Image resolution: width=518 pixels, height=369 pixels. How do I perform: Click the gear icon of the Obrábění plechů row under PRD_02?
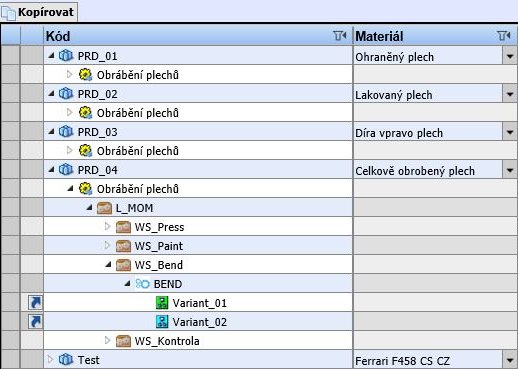point(85,113)
